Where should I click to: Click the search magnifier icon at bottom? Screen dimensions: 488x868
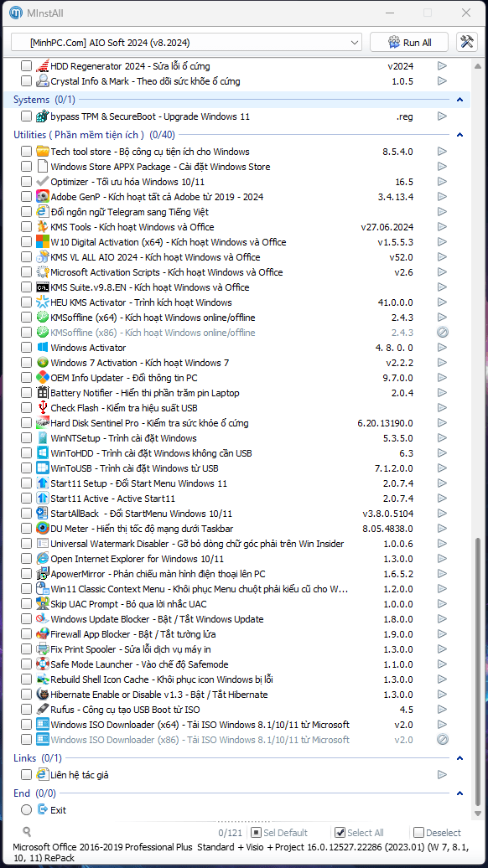click(27, 831)
